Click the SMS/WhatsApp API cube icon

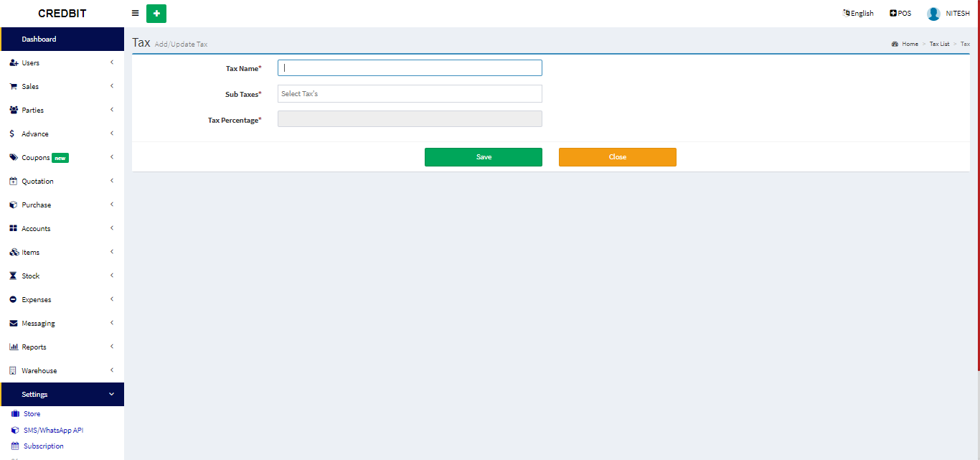(x=15, y=431)
